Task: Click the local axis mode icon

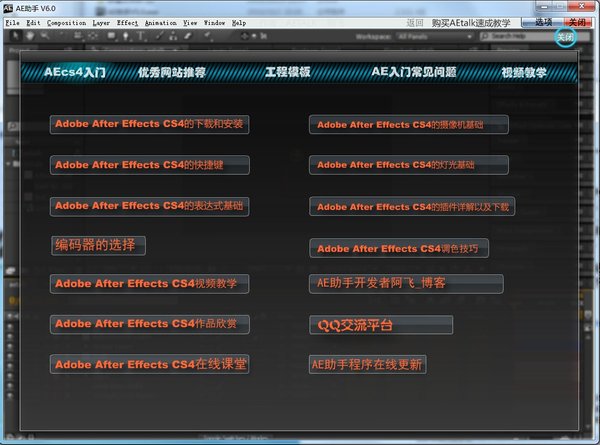Action: pyautogui.click(x=245, y=36)
